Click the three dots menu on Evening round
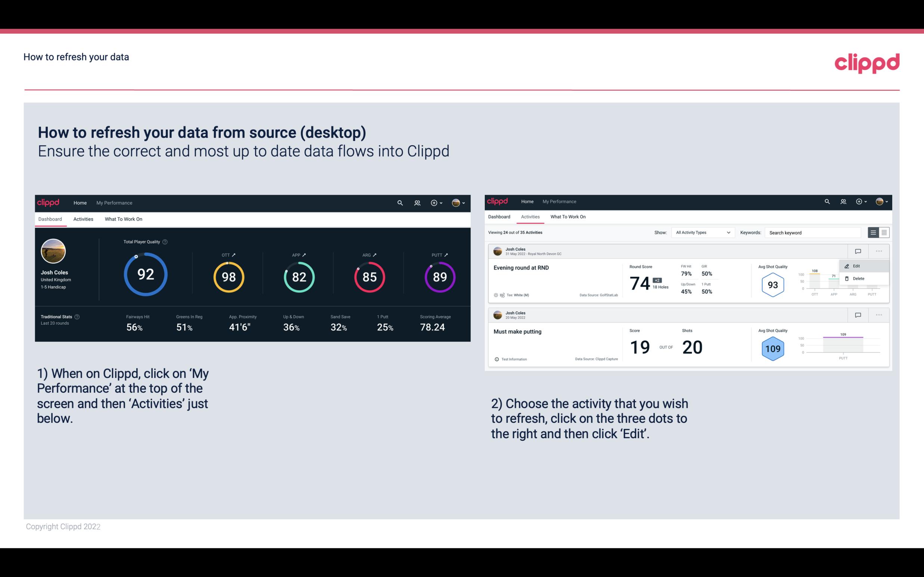The width and height of the screenshot is (924, 577). tap(879, 251)
